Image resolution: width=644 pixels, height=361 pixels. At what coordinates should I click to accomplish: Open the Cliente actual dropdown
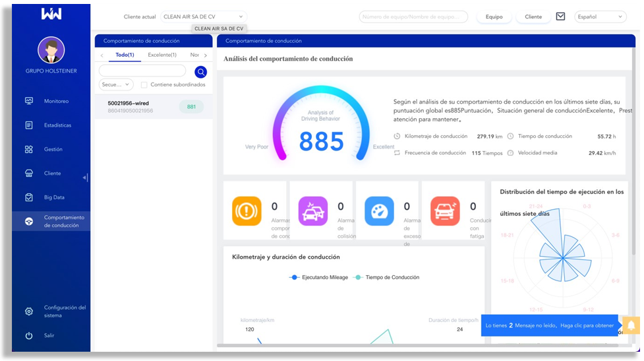[x=204, y=16]
